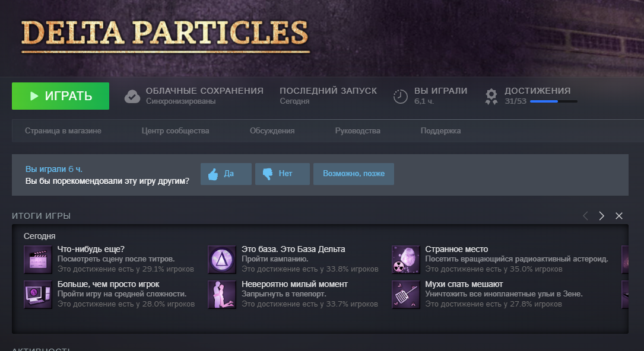Go to the previous game summary page arrow

[x=585, y=216]
